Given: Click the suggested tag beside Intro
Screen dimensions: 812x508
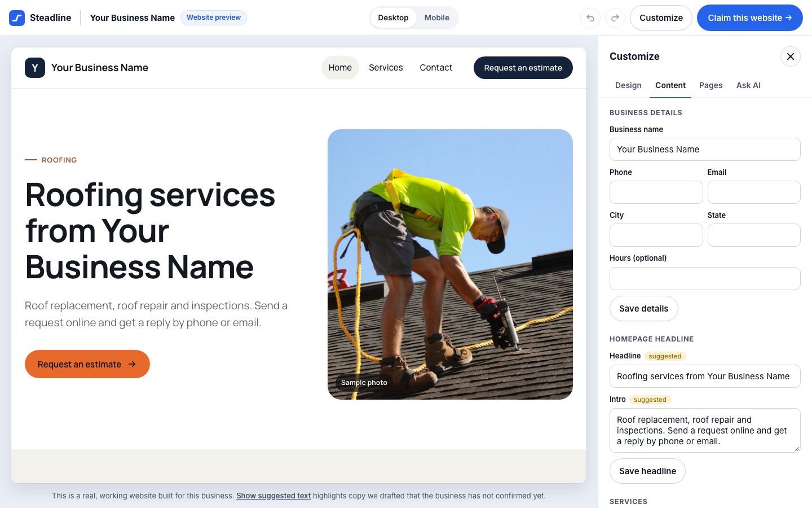Looking at the screenshot, I should click(x=650, y=400).
